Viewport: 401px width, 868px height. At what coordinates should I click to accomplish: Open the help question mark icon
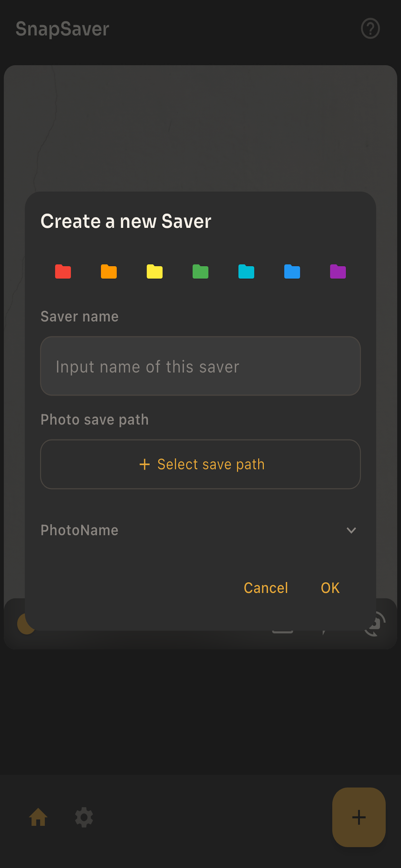[370, 29]
